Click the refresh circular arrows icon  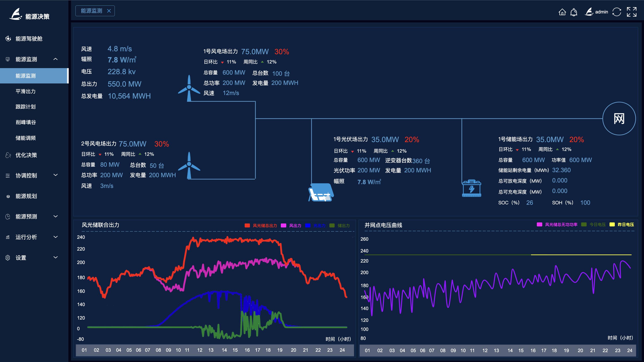617,12
